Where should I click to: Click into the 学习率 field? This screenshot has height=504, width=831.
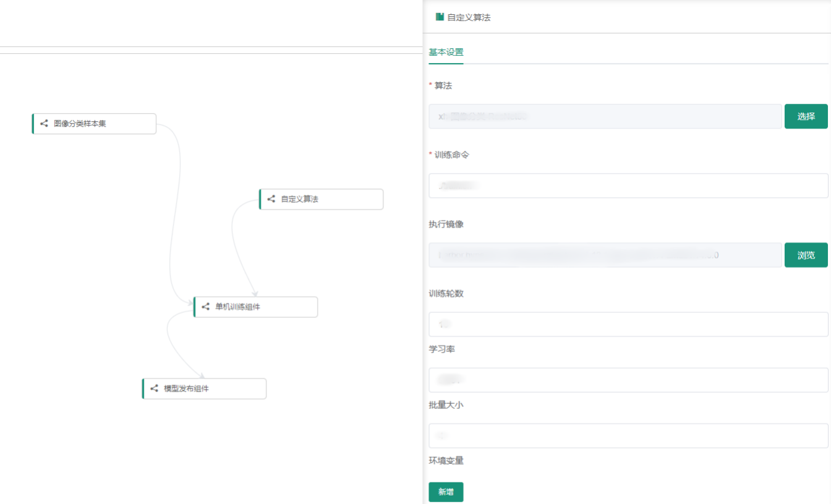click(x=628, y=380)
